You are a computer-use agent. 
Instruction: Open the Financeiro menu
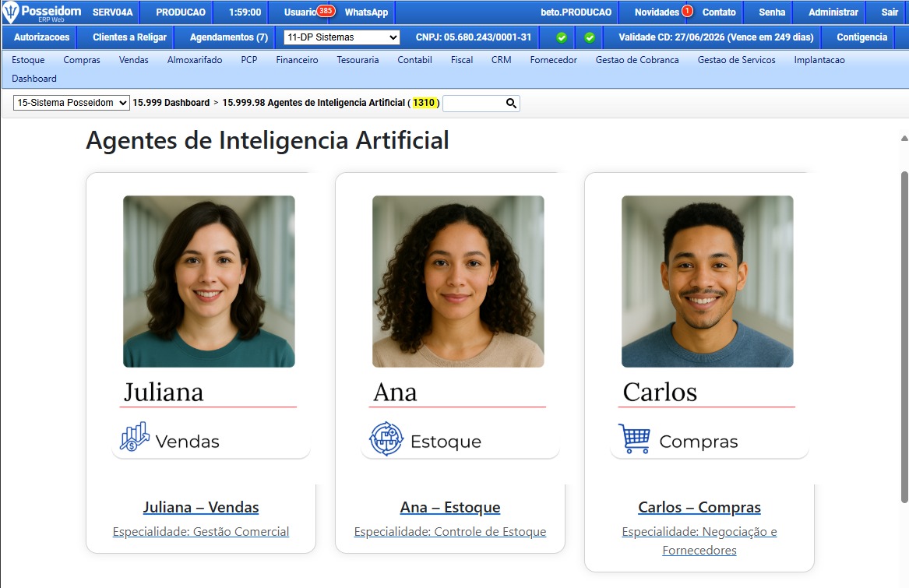click(x=297, y=60)
